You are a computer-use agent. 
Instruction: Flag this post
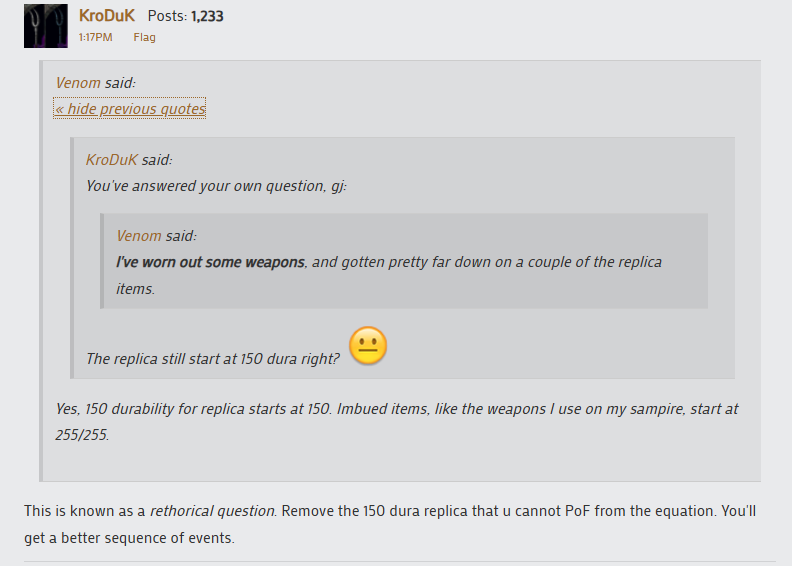pos(144,38)
